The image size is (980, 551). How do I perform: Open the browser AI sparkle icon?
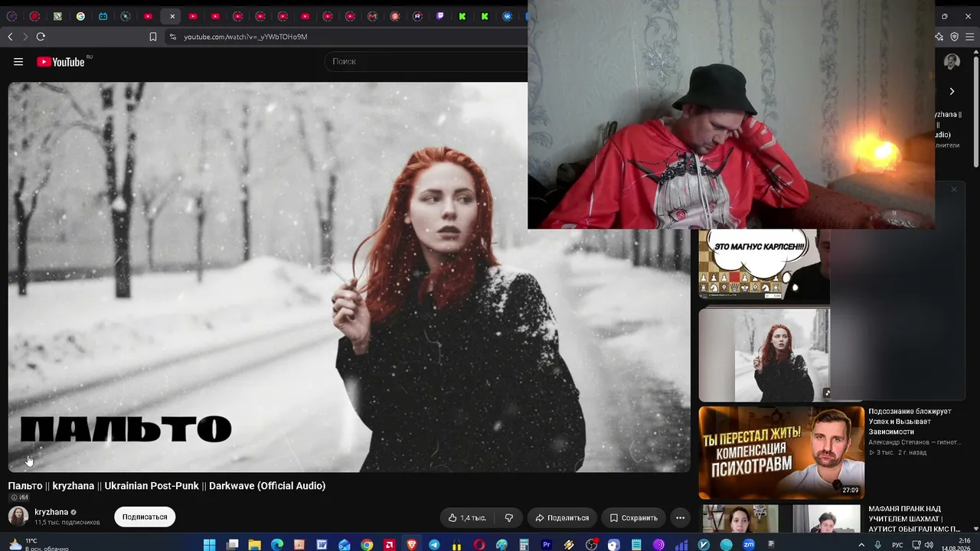coord(940,37)
